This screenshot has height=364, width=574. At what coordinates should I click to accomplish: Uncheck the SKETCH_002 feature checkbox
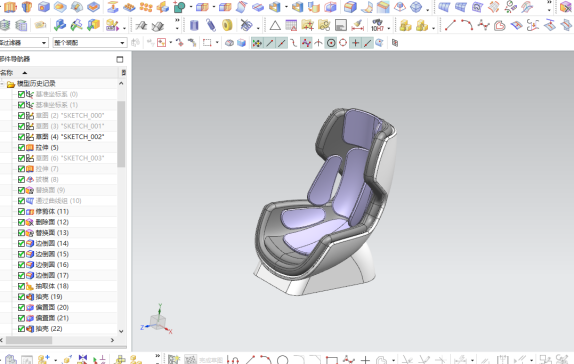21,137
